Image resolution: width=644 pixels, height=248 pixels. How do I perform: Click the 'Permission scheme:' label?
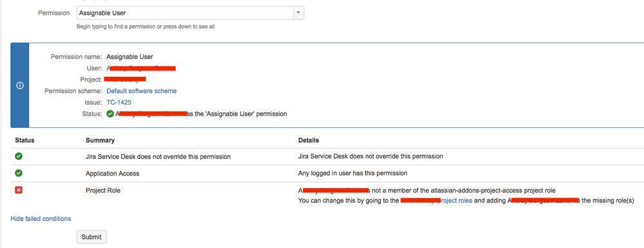(73, 91)
